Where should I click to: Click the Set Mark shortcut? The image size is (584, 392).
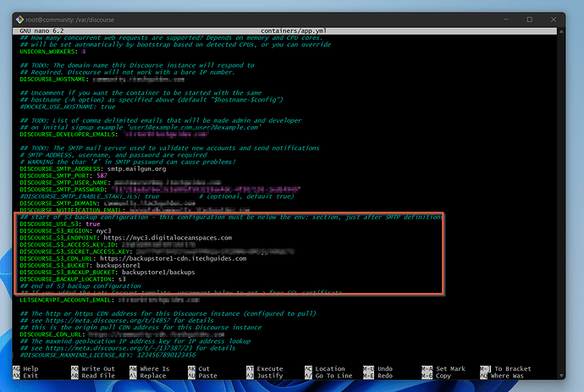tap(444, 368)
